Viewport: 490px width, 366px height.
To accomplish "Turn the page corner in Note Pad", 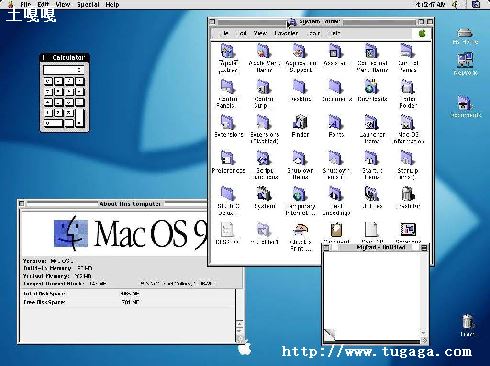I will 329,334.
